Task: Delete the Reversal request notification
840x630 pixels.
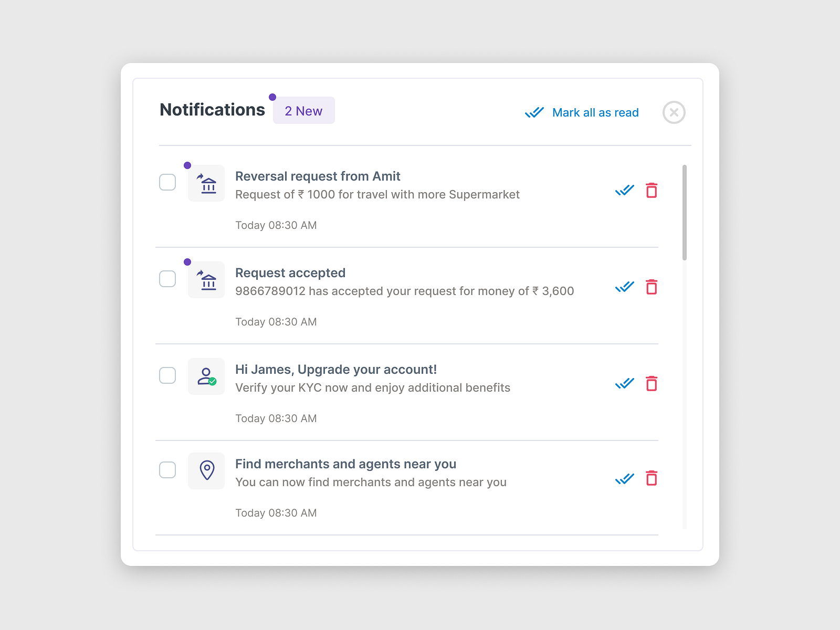Action: point(652,190)
